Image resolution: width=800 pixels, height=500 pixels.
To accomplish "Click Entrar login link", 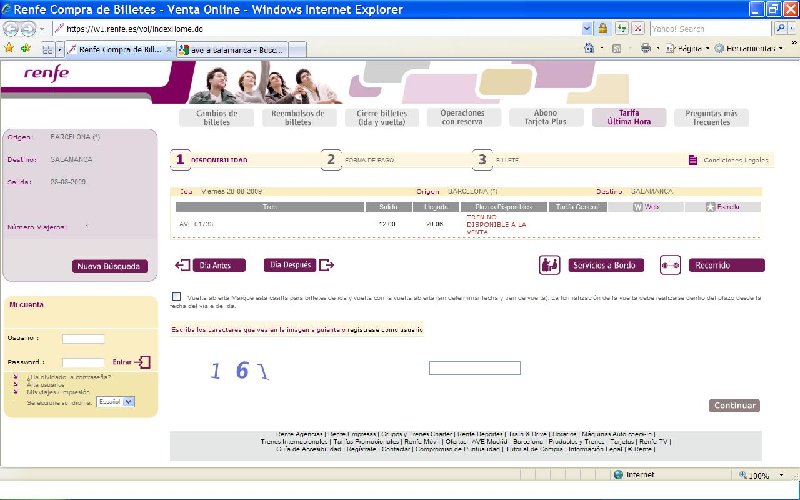I will [x=122, y=362].
